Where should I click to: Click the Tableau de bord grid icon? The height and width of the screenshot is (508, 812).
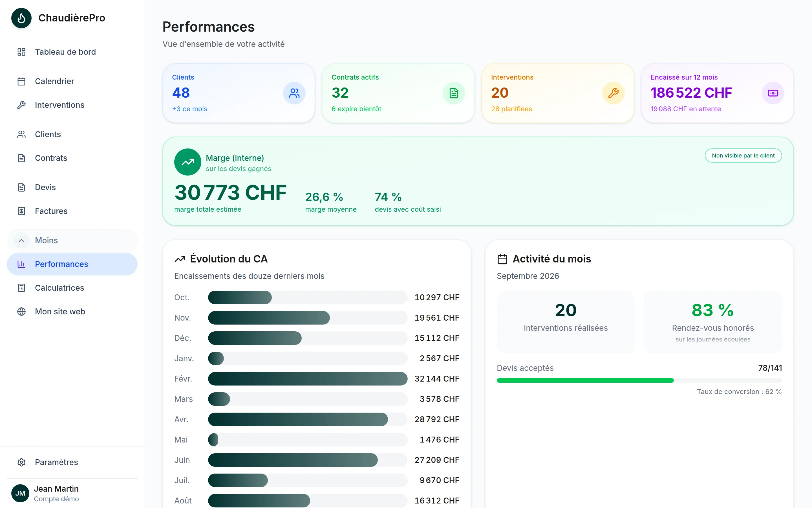(x=21, y=52)
